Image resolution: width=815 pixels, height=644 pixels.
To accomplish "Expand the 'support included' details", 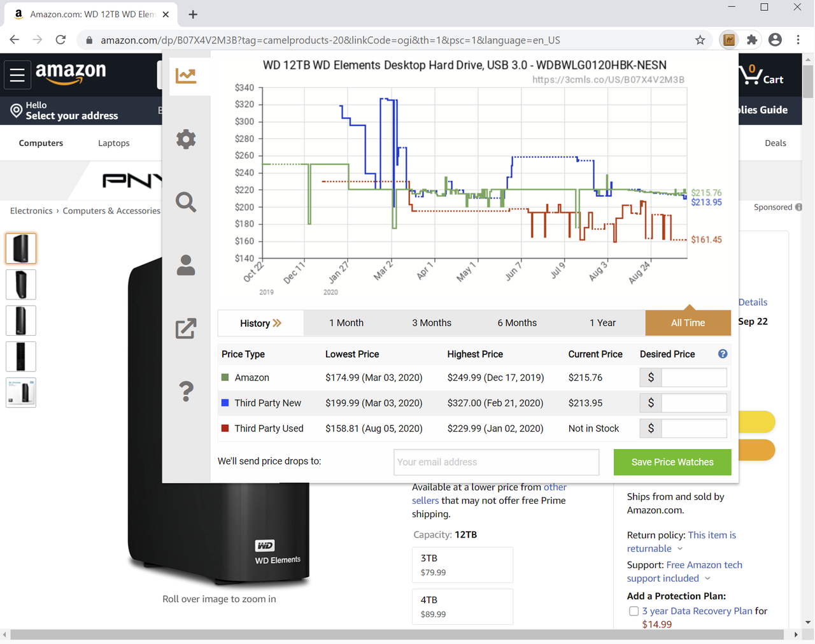I will [663, 578].
